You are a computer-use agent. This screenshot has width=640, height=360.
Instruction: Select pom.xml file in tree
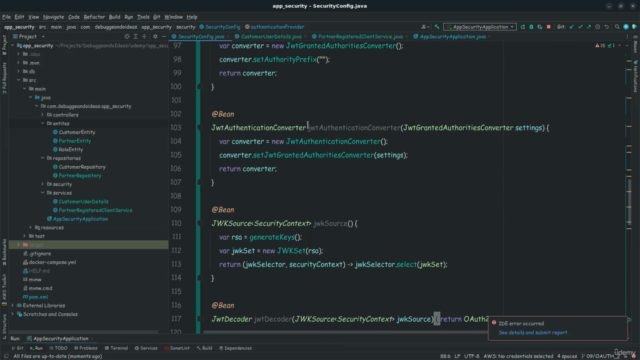point(38,297)
